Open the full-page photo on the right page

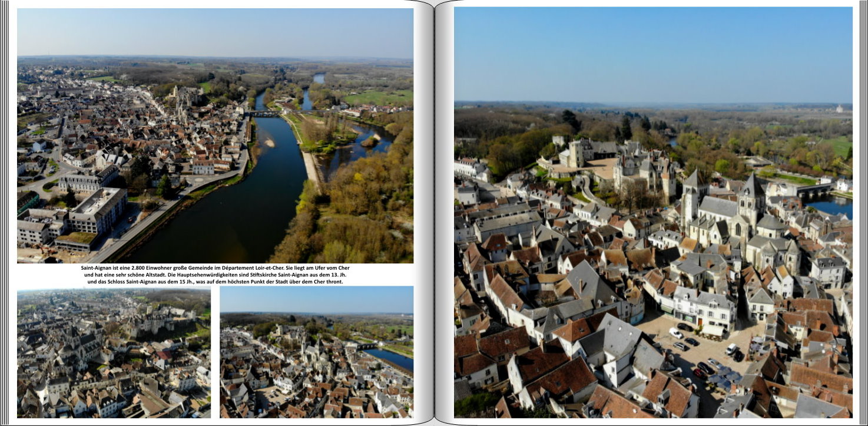653,212
